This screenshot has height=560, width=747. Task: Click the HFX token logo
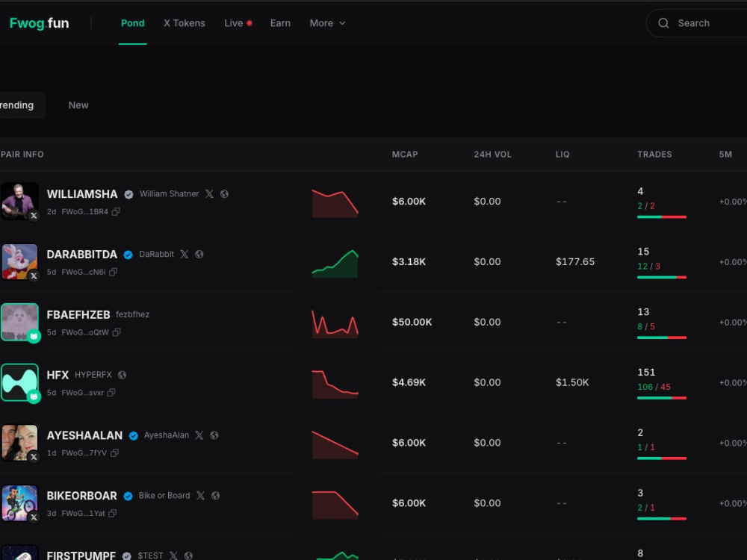pyautogui.click(x=19, y=382)
